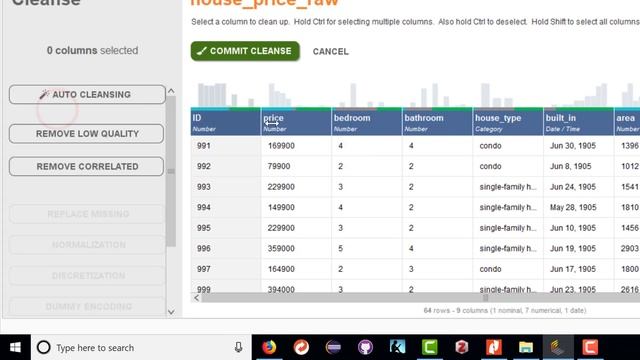Open the Windows Start menu
This screenshot has width=640, height=360.
[16, 347]
